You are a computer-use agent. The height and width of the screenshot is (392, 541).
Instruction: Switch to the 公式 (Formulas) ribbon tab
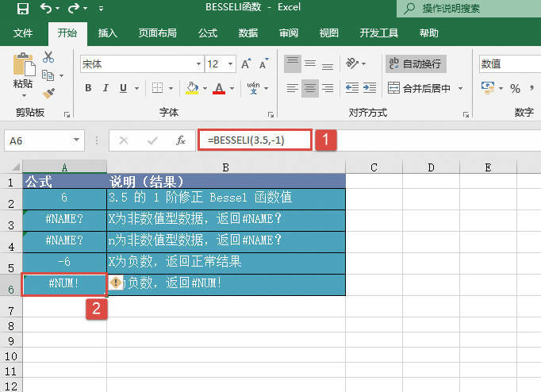pos(208,33)
